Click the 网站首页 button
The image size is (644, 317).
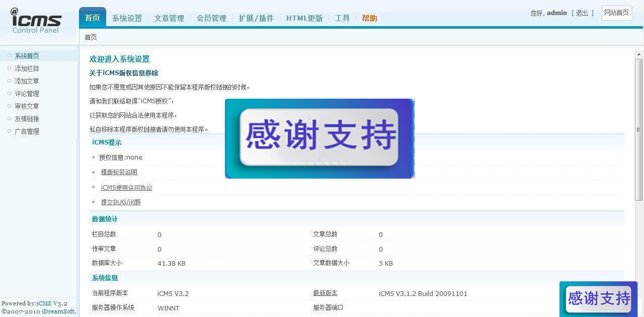tap(617, 13)
